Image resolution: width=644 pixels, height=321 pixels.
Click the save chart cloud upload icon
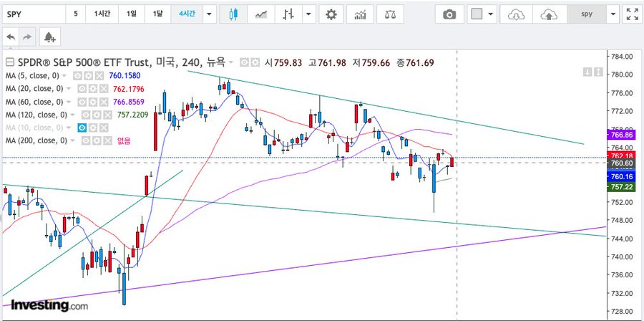tap(549, 14)
